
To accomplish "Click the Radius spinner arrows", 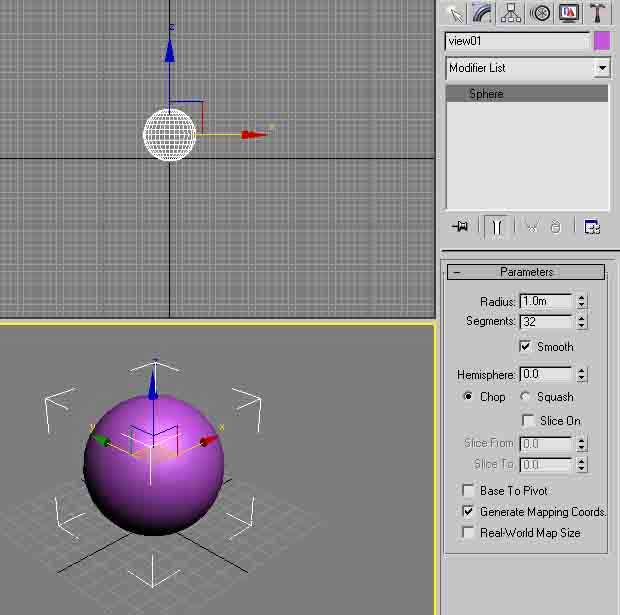I will 582,301.
